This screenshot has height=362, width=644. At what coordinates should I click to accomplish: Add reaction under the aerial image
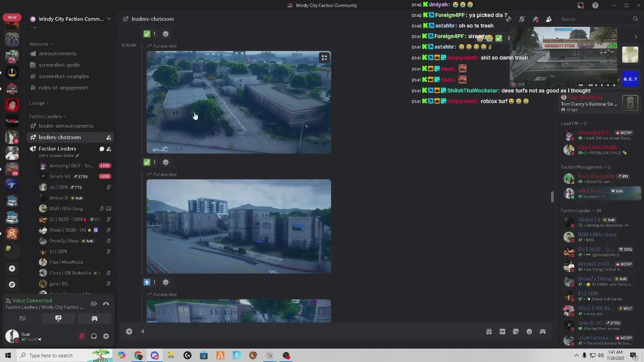pyautogui.click(x=166, y=162)
